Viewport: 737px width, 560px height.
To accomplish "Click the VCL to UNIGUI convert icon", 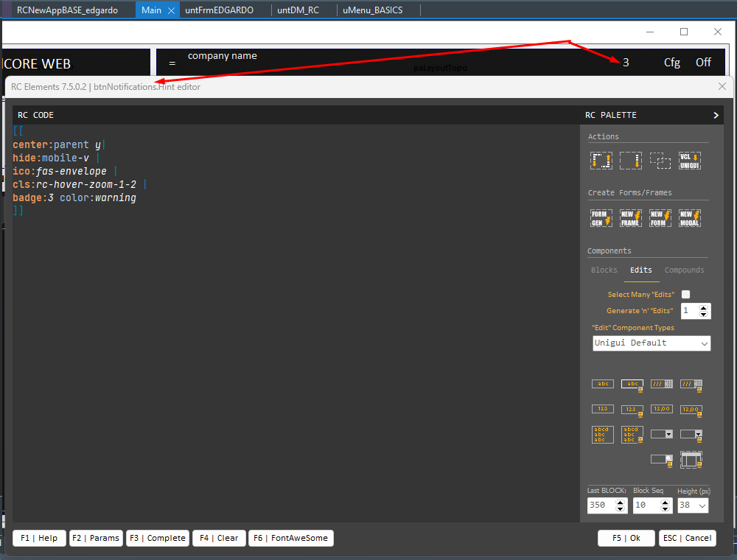I will [689, 161].
